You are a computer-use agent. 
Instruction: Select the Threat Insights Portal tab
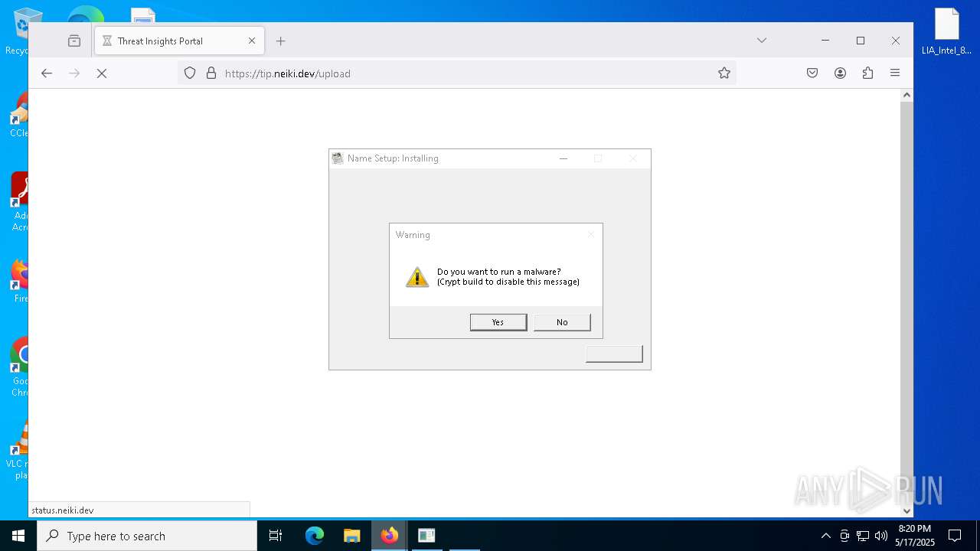tap(180, 41)
